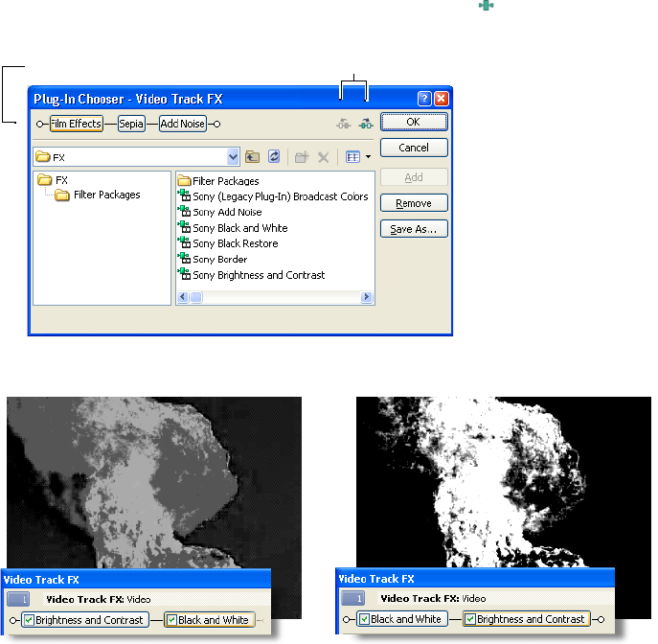
Task: Toggle Black and White checkbox in left window
Action: pyautogui.click(x=171, y=620)
